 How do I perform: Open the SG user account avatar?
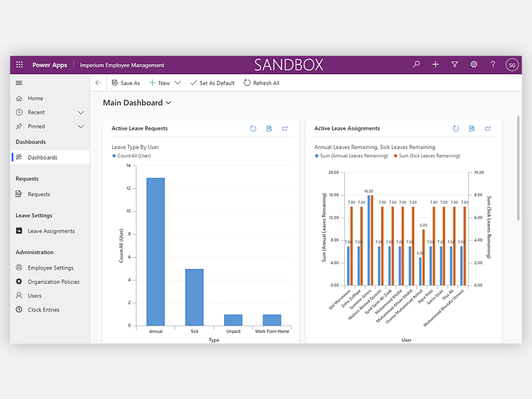coord(512,64)
